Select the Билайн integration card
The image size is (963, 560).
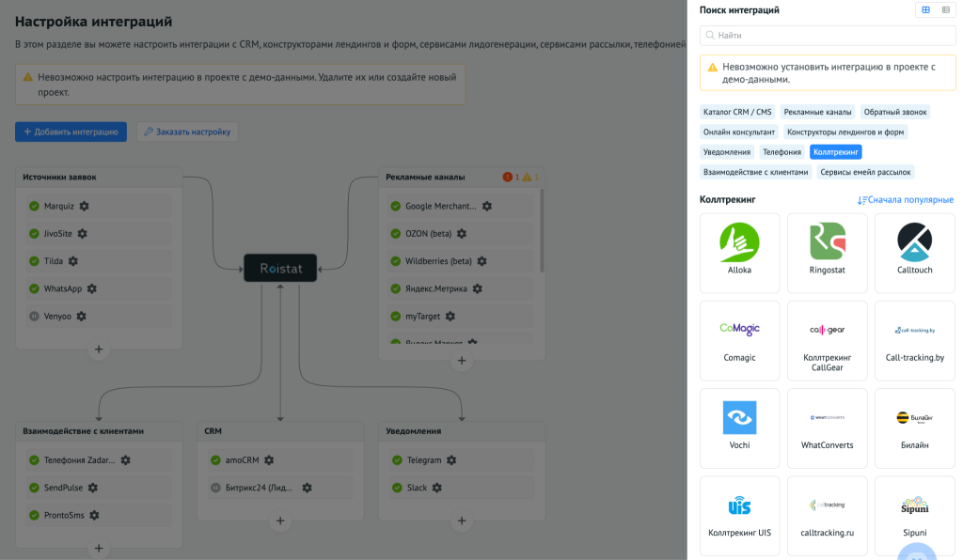tap(914, 428)
